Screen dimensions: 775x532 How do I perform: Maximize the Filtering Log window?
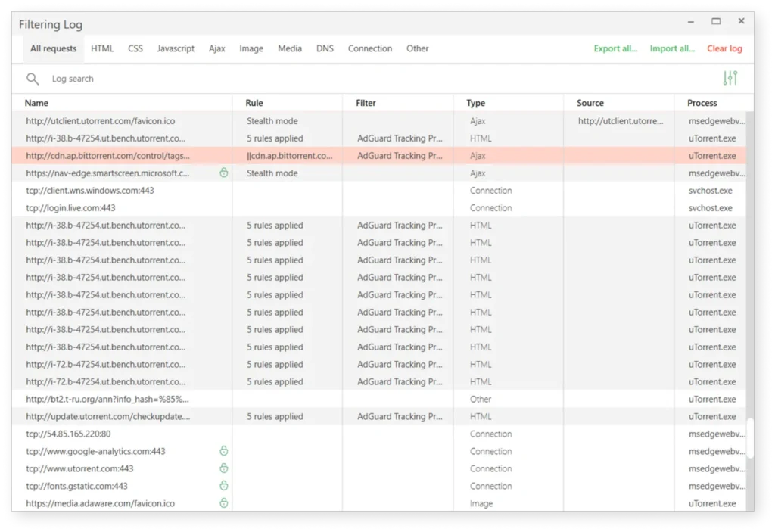(x=716, y=21)
